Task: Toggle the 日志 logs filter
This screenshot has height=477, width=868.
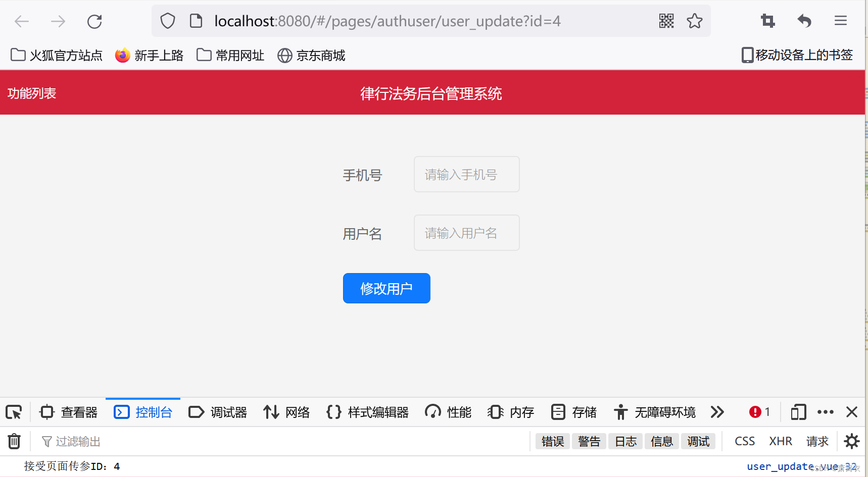Action: (625, 442)
